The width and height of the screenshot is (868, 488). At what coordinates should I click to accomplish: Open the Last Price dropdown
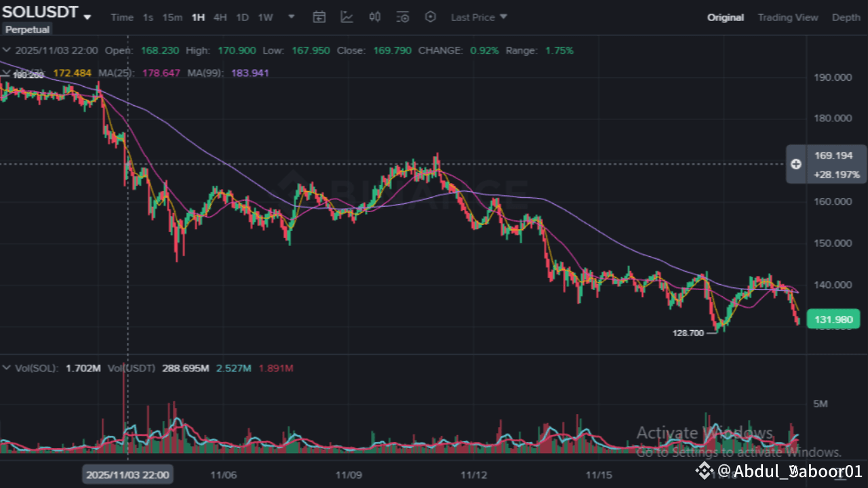pos(479,18)
